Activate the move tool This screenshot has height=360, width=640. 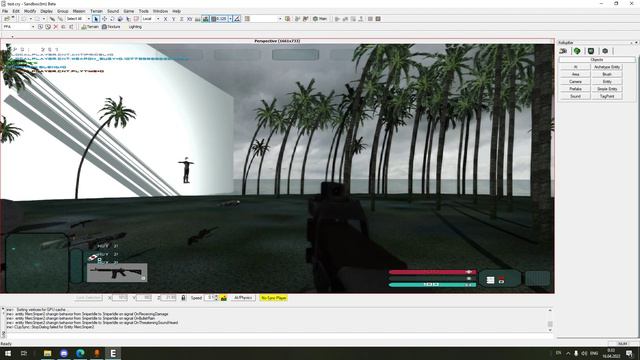tap(104, 19)
